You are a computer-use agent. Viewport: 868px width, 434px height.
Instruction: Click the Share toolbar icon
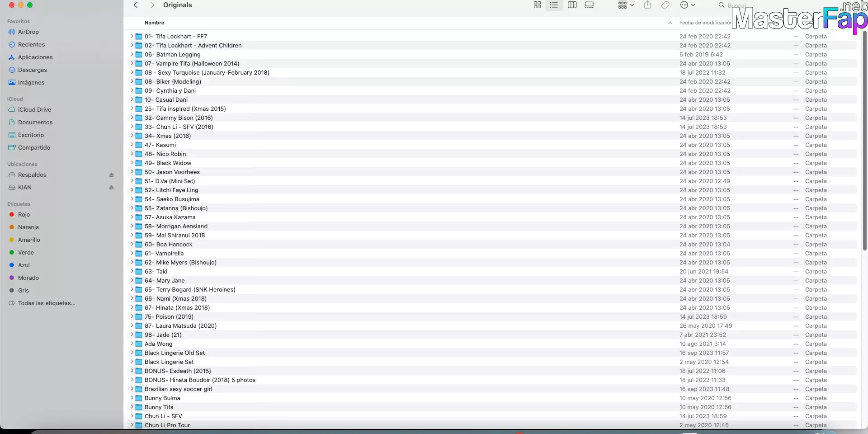(647, 5)
